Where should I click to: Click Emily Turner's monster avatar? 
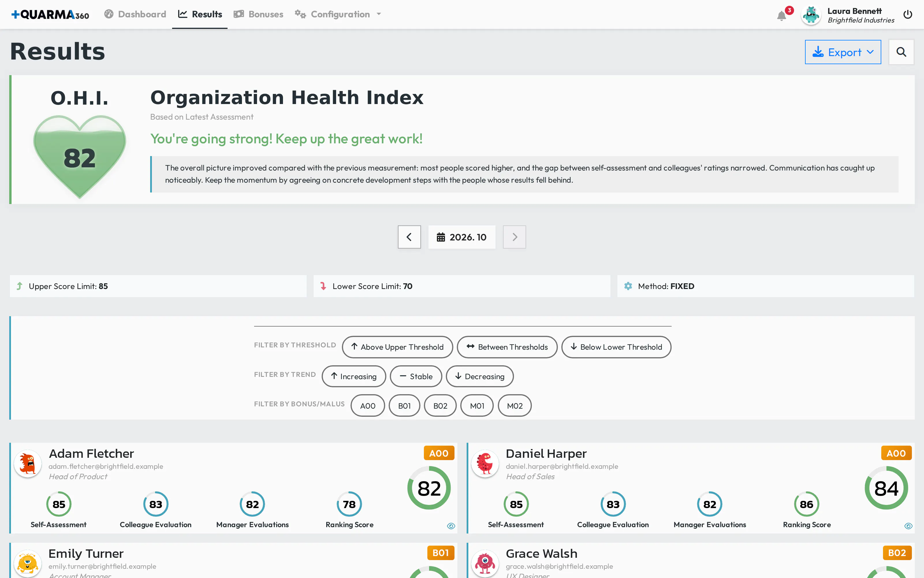point(28,564)
